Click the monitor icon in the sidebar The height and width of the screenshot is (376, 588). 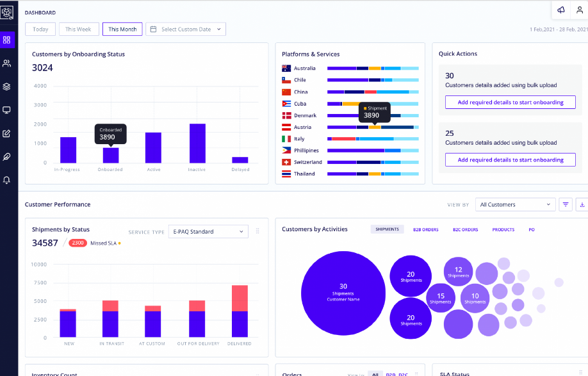point(7,110)
